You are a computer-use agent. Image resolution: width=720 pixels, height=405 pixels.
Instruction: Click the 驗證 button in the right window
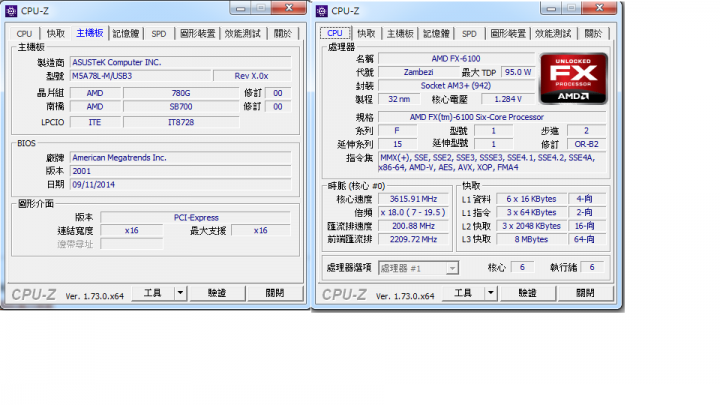tap(527, 293)
